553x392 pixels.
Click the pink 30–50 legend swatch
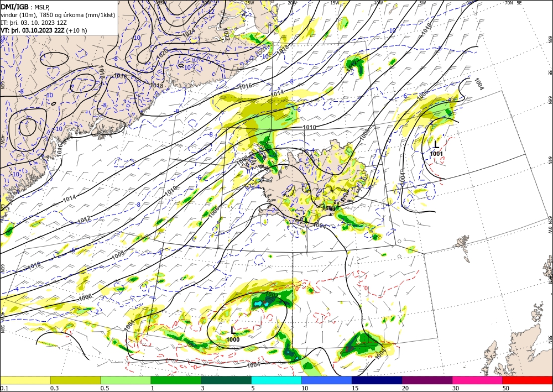(x=478, y=380)
